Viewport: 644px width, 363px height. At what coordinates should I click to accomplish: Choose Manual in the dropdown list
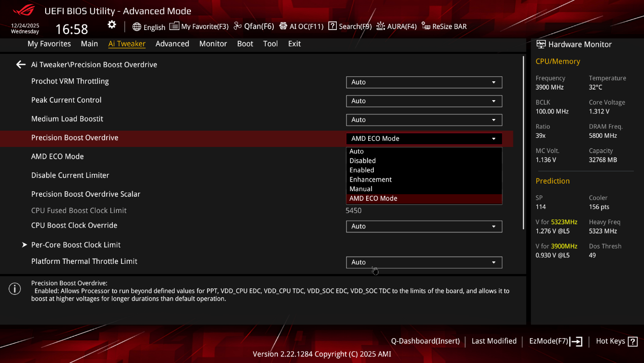click(424, 189)
